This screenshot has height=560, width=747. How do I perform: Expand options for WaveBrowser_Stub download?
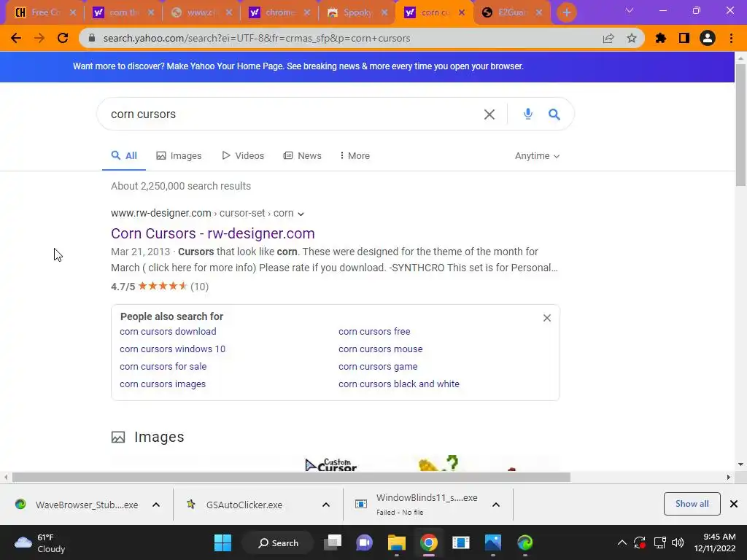156,505
